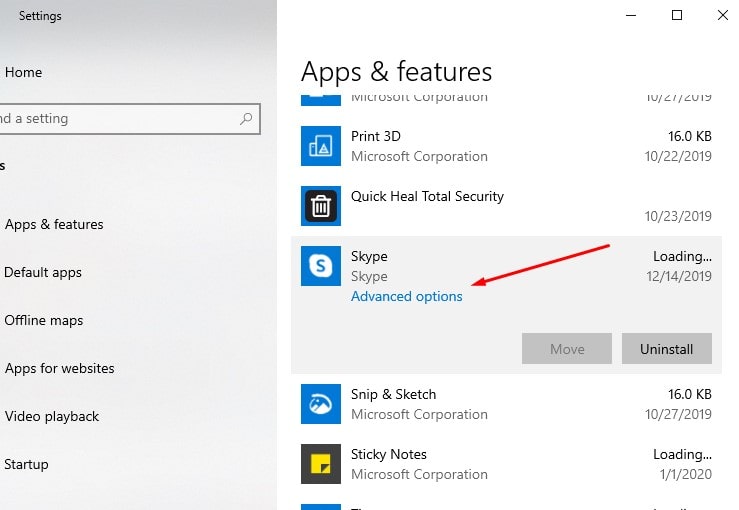
Task: Select the Sticky Notes app name
Action: coord(388,454)
